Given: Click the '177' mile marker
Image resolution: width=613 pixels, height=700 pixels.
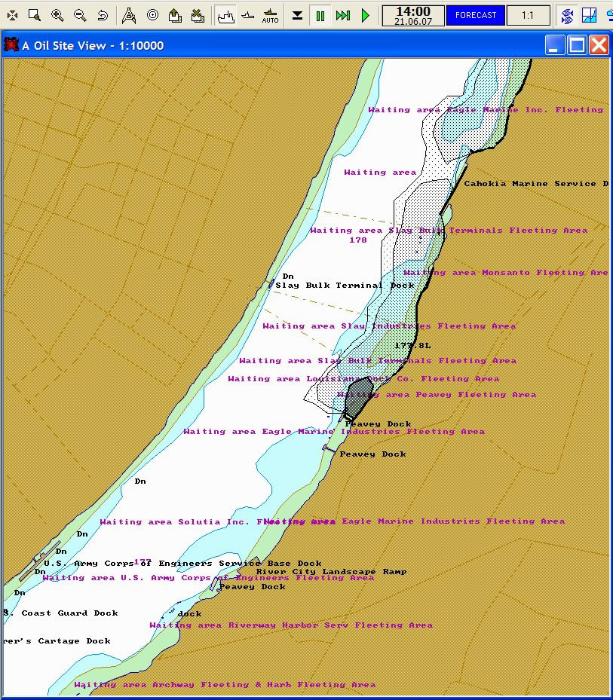Looking at the screenshot, I should tap(143, 561).
